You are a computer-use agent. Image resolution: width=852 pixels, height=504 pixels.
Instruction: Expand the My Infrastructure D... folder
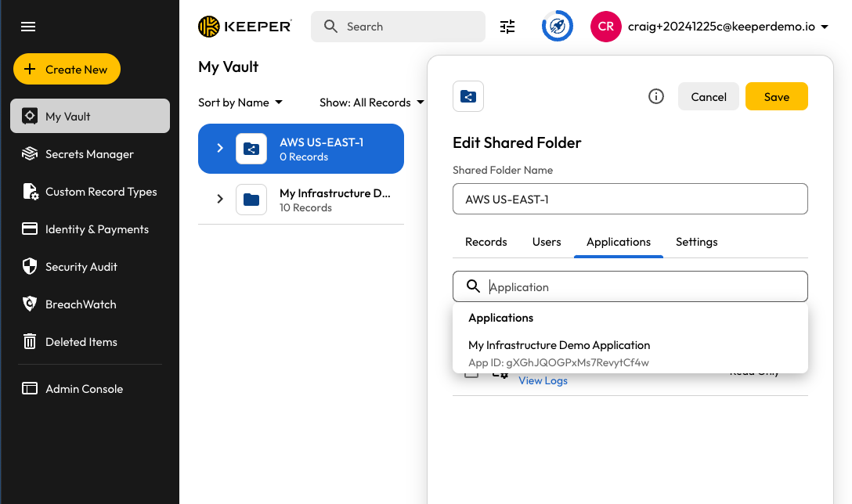(x=220, y=200)
